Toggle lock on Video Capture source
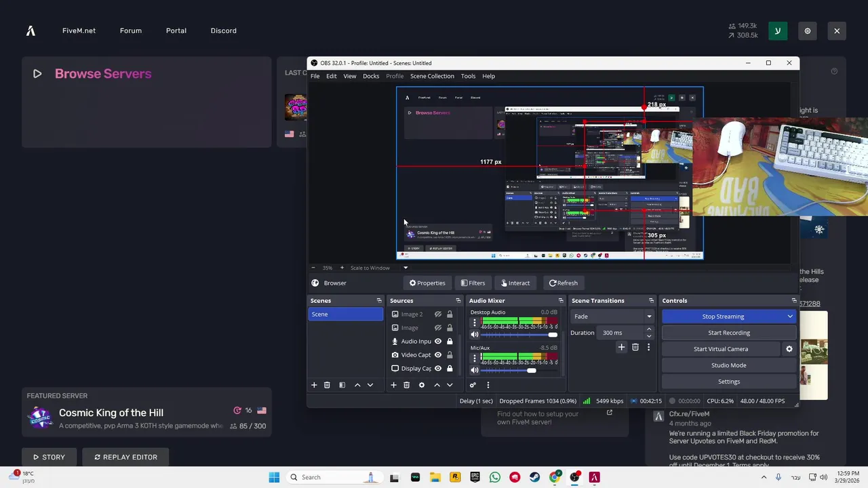Image resolution: width=868 pixels, height=488 pixels. (x=450, y=354)
